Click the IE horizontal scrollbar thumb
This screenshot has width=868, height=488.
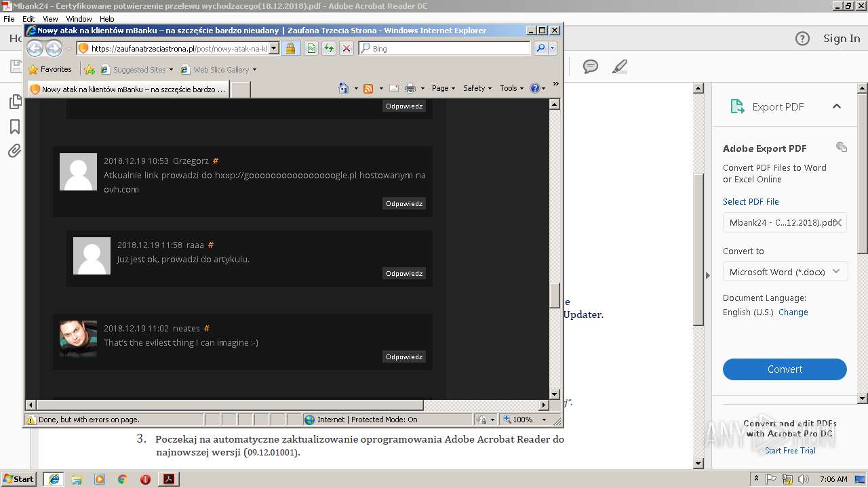point(230,405)
